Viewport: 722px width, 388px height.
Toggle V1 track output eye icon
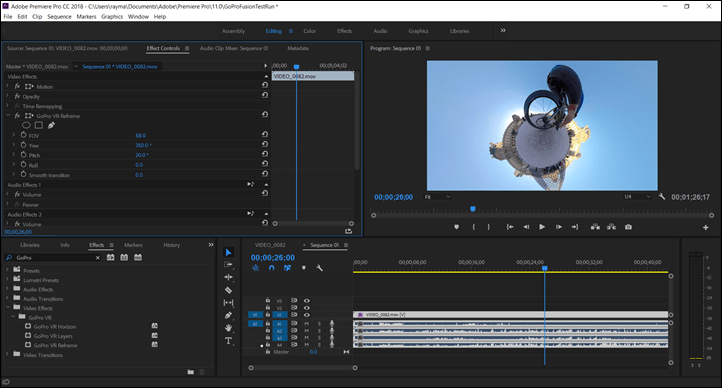coord(307,315)
